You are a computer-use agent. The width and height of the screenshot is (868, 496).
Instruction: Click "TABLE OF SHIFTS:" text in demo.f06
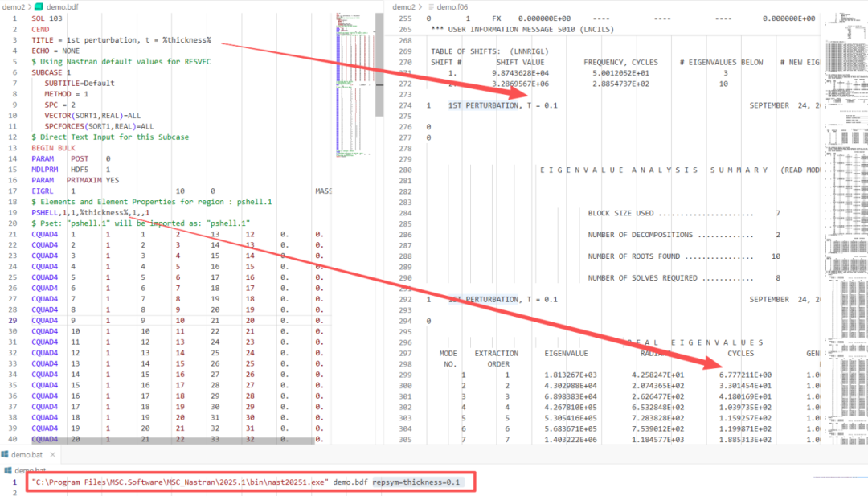465,51
